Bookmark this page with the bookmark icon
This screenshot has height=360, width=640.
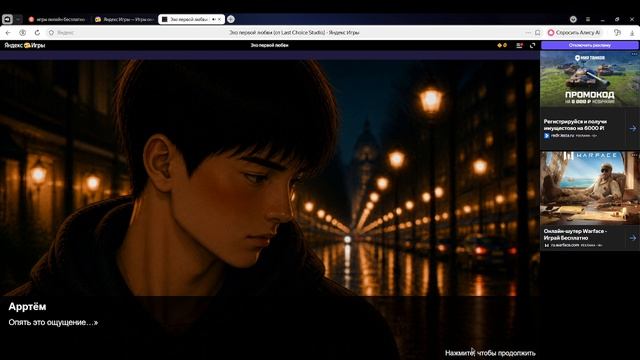538,33
